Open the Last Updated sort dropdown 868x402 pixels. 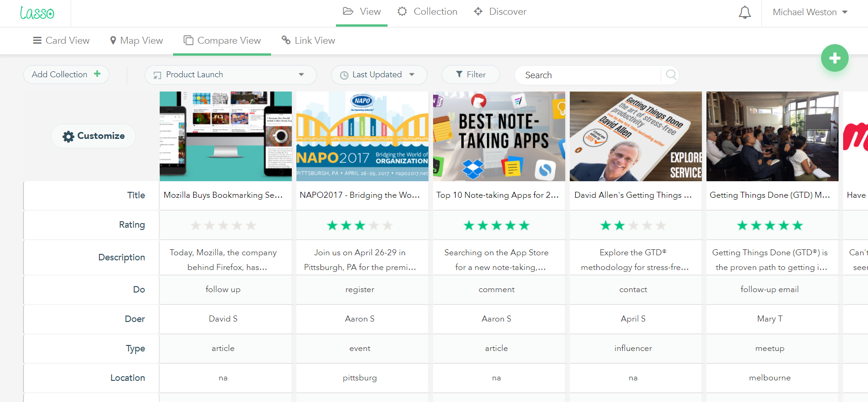pyautogui.click(x=411, y=75)
